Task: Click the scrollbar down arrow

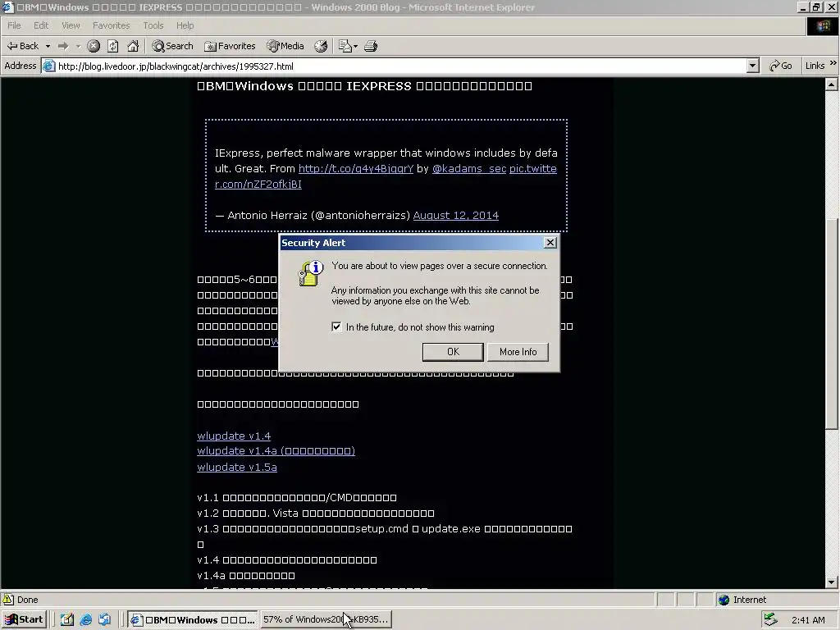Action: pos(831,582)
